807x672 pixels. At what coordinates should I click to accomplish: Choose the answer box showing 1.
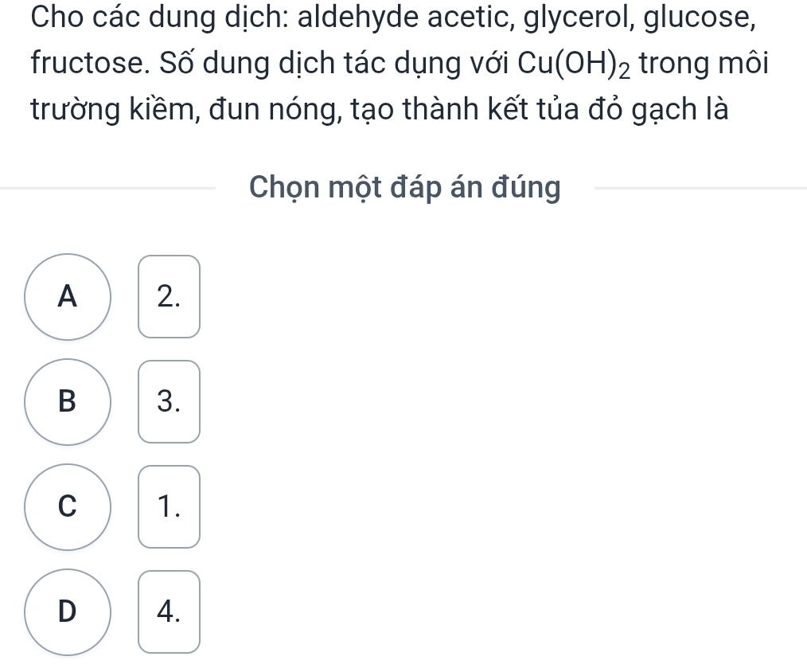click(x=169, y=507)
